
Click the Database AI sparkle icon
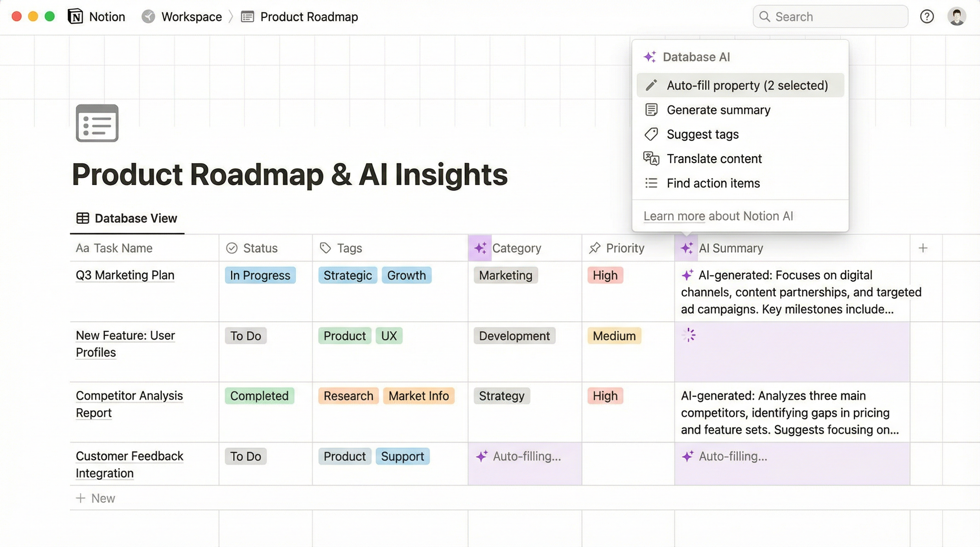coord(651,56)
